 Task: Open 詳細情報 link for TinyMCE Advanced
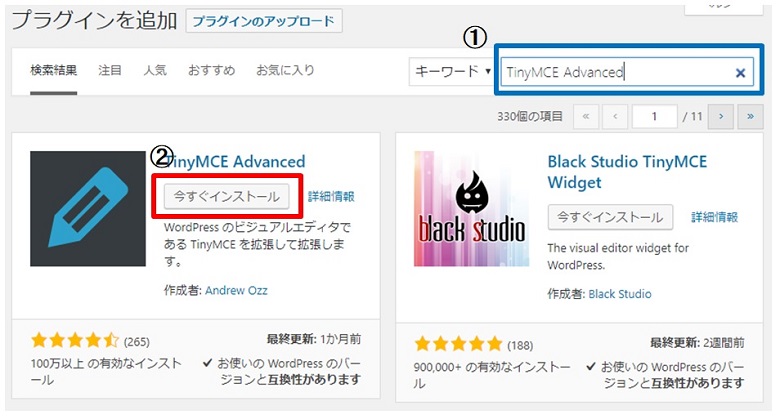(x=331, y=196)
